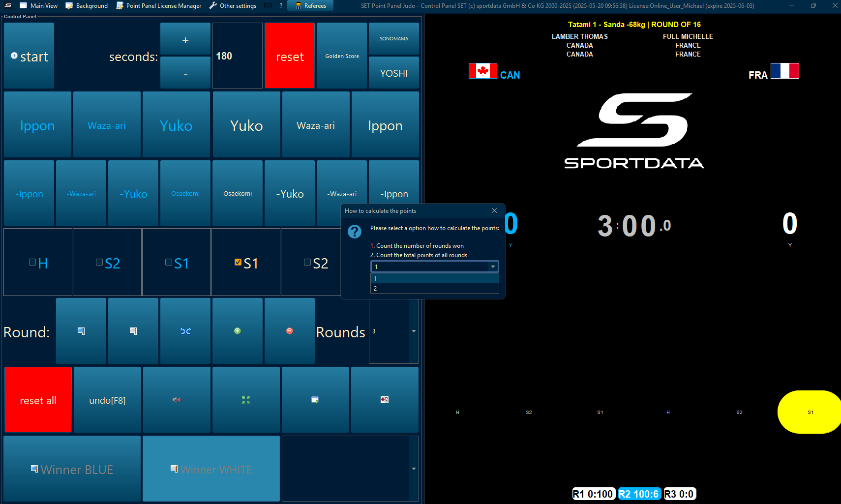
Task: Award blue Yuko
Action: point(176,124)
